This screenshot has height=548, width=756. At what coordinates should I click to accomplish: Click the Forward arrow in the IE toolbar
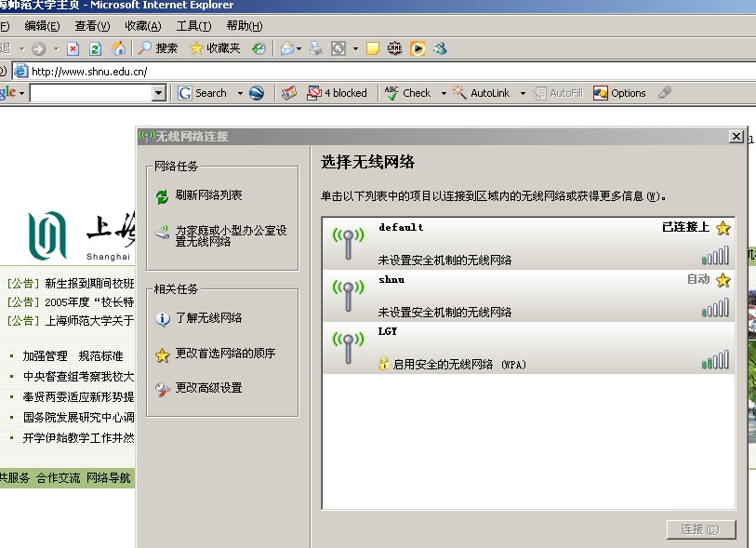click(38, 48)
